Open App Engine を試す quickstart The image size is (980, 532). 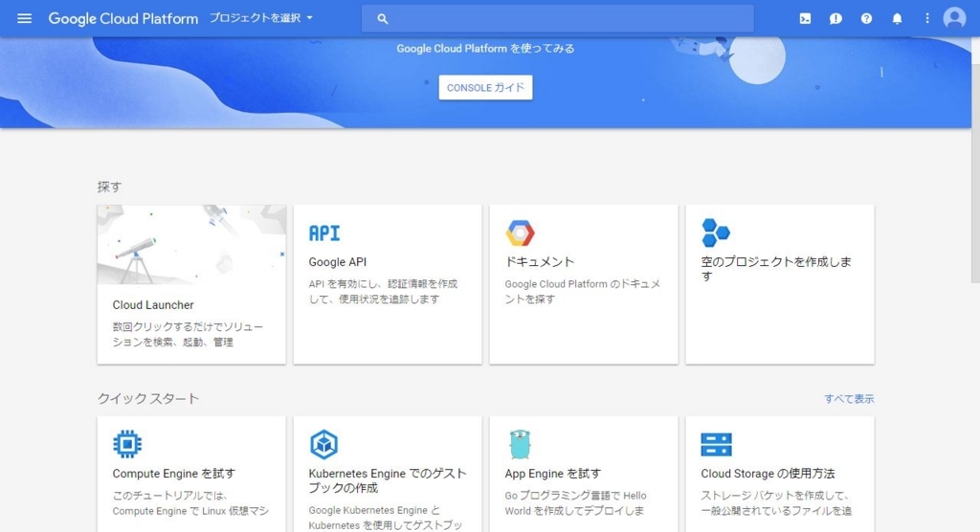(552, 474)
